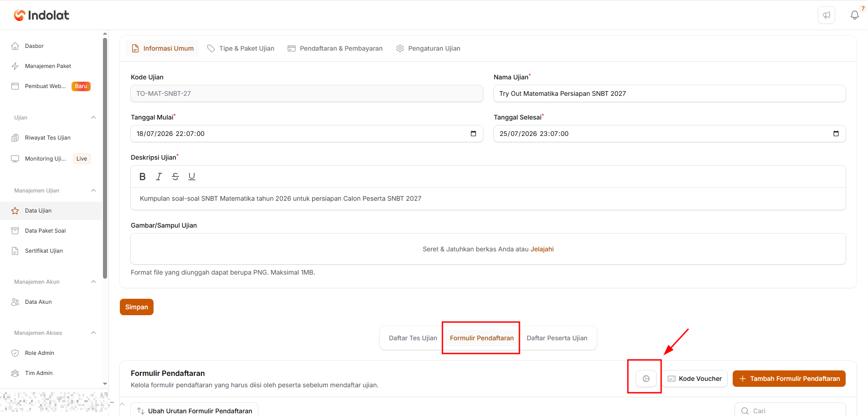
Task: Click the Monitoring Ujian monitor icon
Action: [15, 159]
